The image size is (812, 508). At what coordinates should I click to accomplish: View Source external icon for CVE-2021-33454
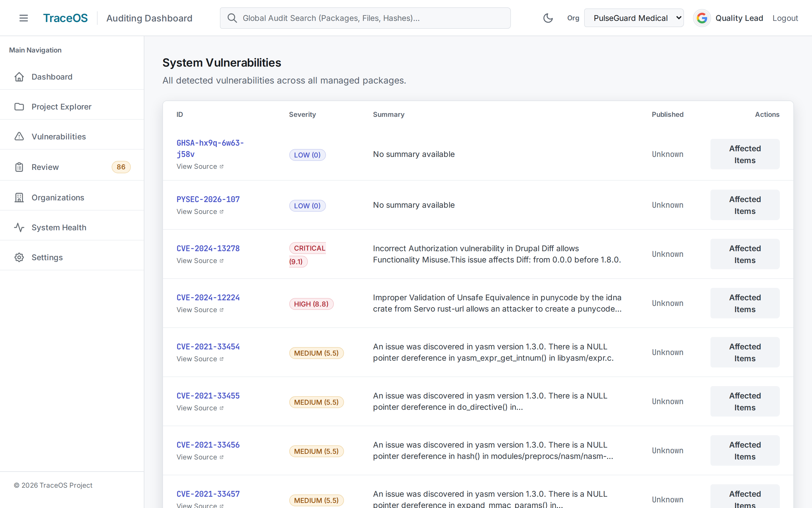[221, 359]
